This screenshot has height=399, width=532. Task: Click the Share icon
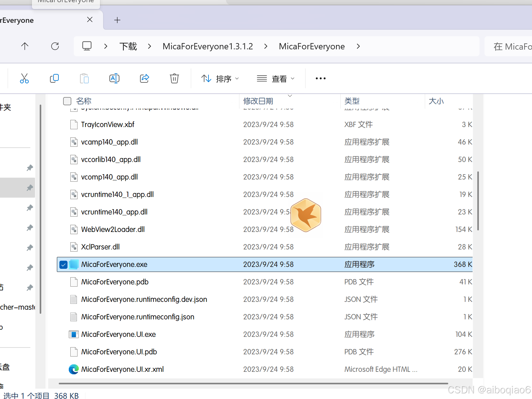click(x=144, y=78)
